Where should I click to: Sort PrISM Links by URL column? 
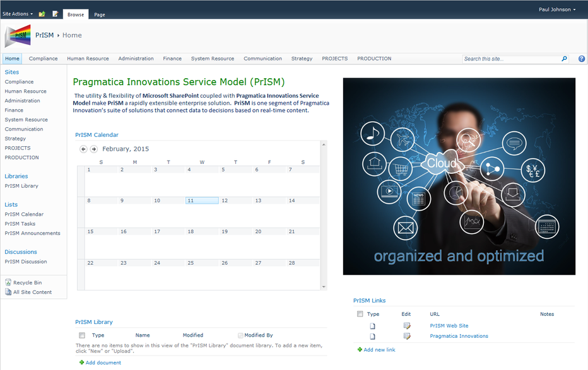(435, 314)
